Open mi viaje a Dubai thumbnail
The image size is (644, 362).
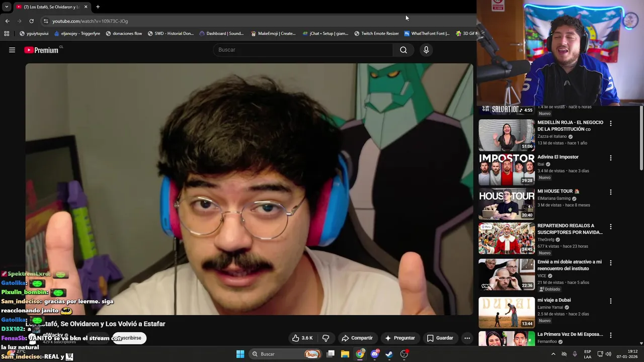coord(506,313)
